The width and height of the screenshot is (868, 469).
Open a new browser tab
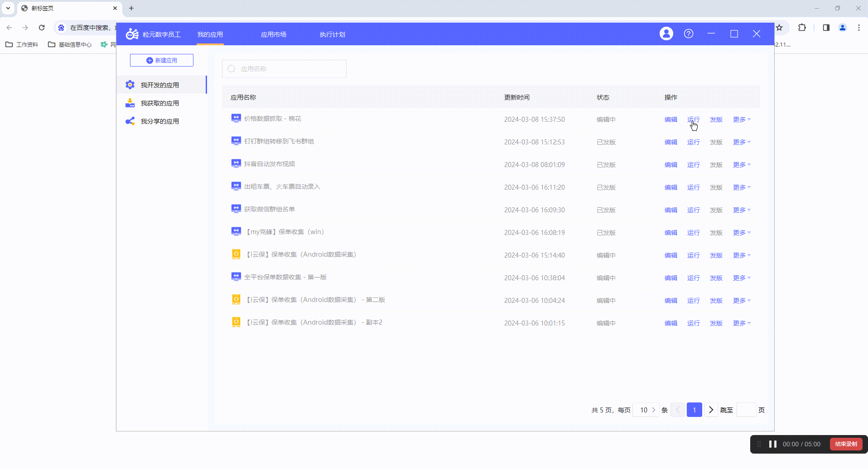(x=131, y=8)
